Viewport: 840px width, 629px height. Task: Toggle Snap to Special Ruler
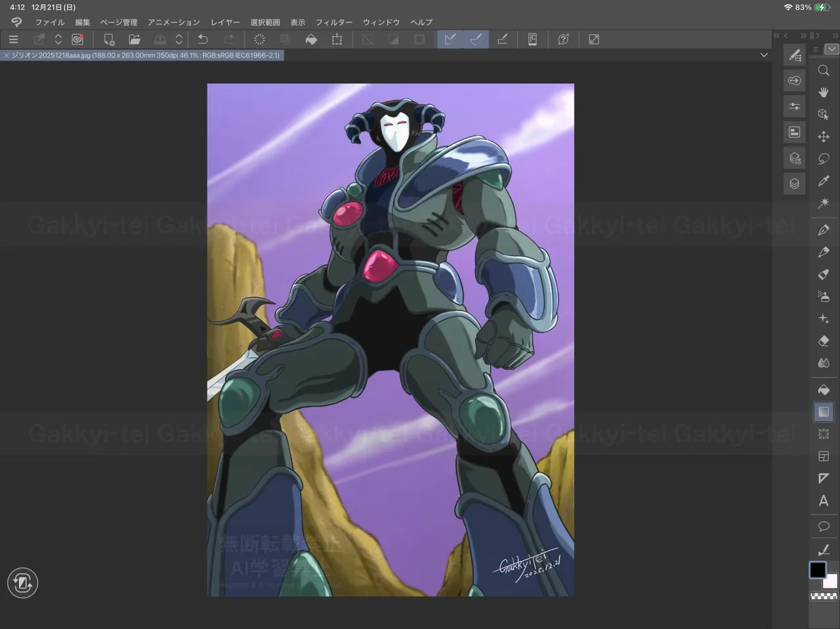(476, 39)
